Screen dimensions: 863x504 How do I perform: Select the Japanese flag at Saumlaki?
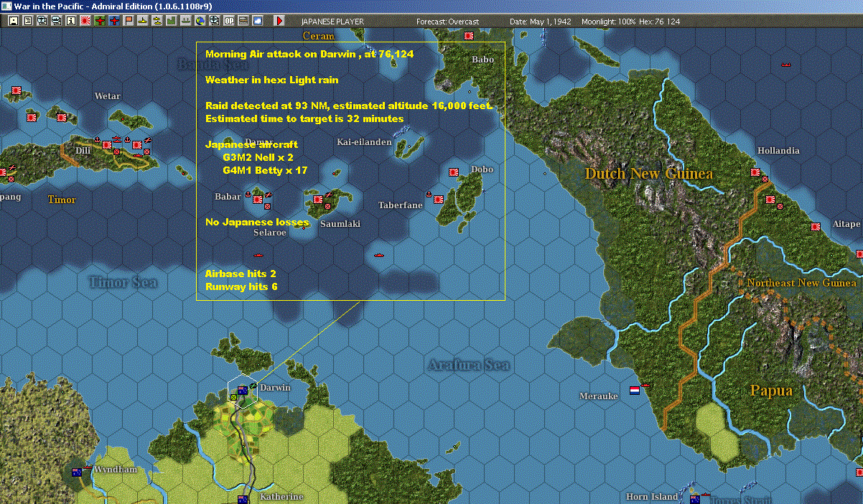tap(318, 200)
